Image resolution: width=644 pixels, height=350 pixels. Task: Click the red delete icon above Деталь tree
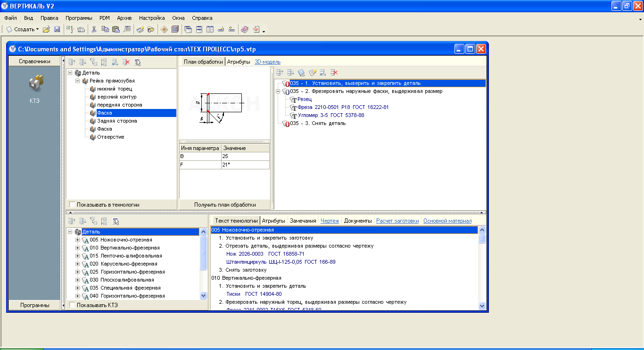pos(126,62)
